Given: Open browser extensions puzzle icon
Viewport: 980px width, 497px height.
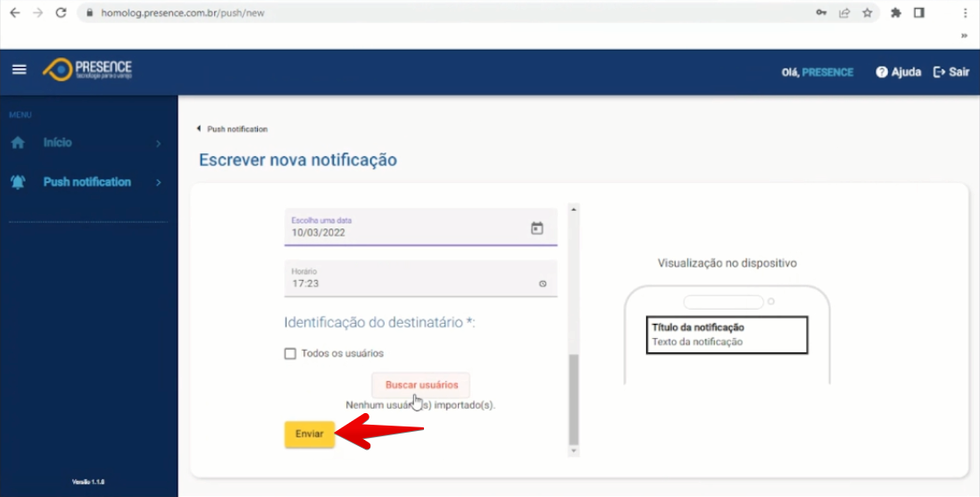Looking at the screenshot, I should (x=895, y=12).
